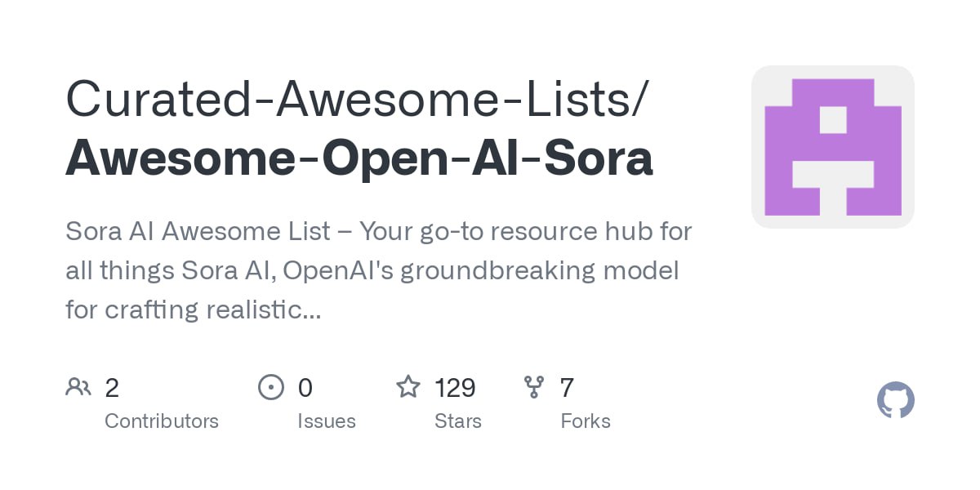Click the fork icon
This screenshot has width=980, height=490.
(x=534, y=386)
